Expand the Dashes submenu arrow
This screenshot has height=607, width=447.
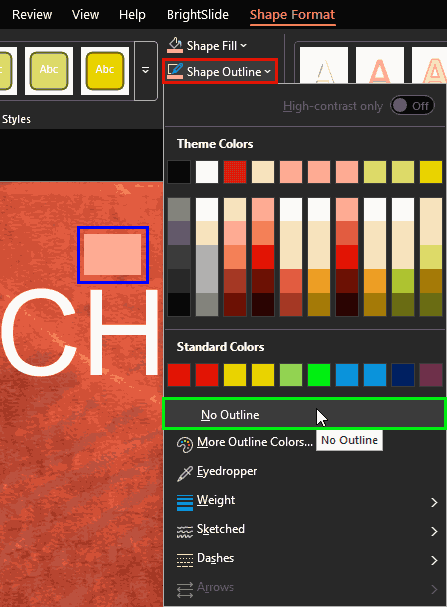(434, 560)
